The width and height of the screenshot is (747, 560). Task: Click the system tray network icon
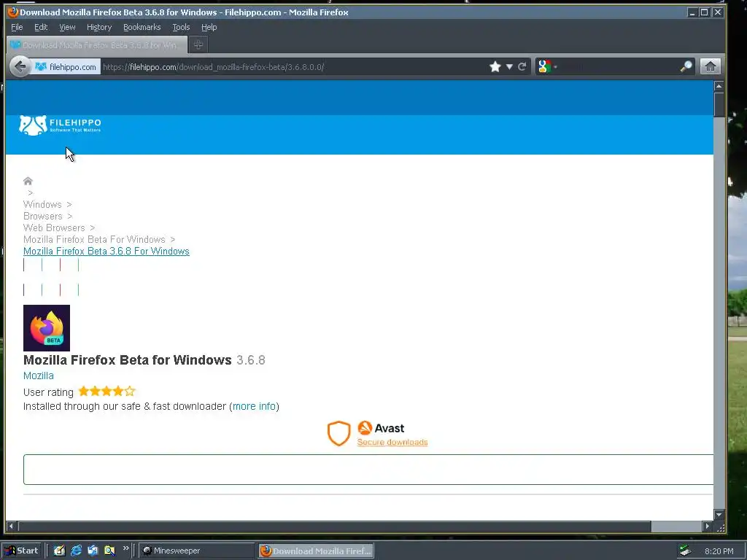tap(685, 551)
